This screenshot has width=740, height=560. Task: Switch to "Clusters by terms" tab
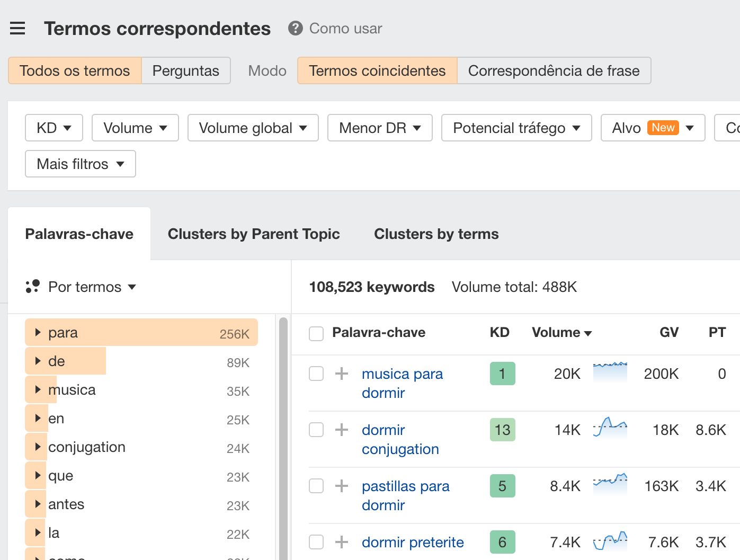coord(436,234)
